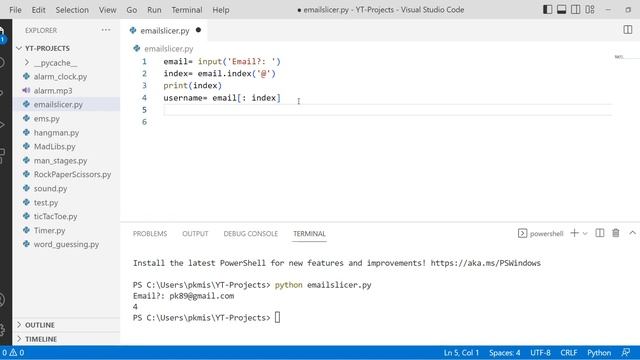Open sound.py file
The height and width of the screenshot is (360, 640).
(x=50, y=189)
